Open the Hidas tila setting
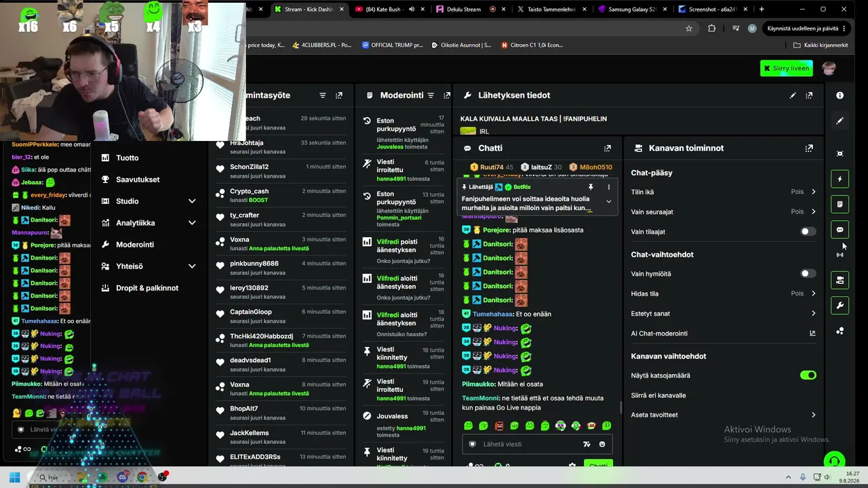This screenshot has height=488, width=868. (x=724, y=293)
